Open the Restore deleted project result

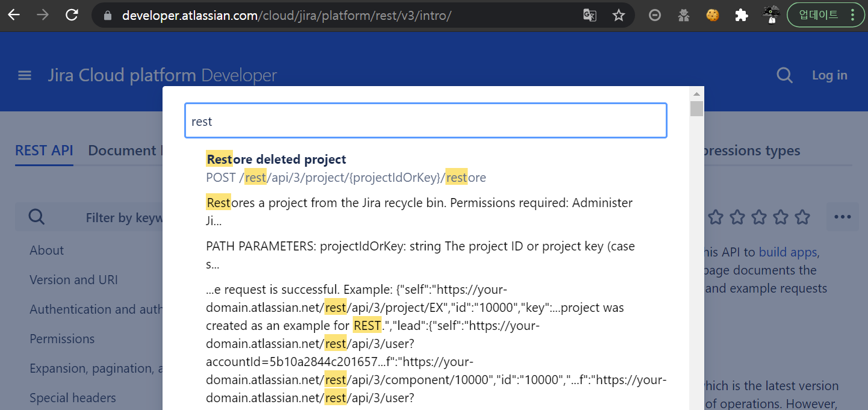click(x=276, y=160)
